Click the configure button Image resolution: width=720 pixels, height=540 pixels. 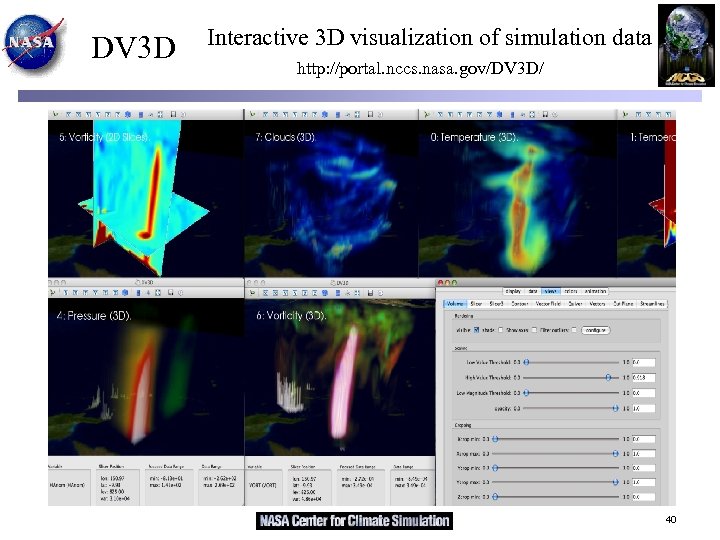click(596, 330)
